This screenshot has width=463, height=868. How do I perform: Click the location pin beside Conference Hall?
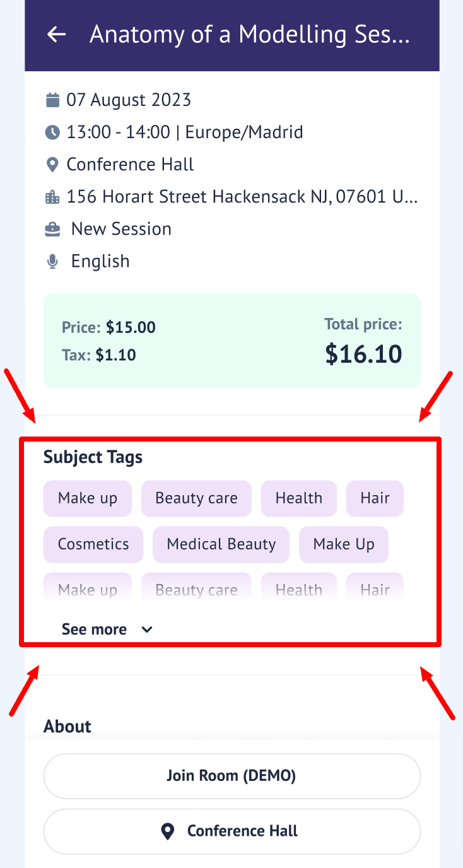52,165
